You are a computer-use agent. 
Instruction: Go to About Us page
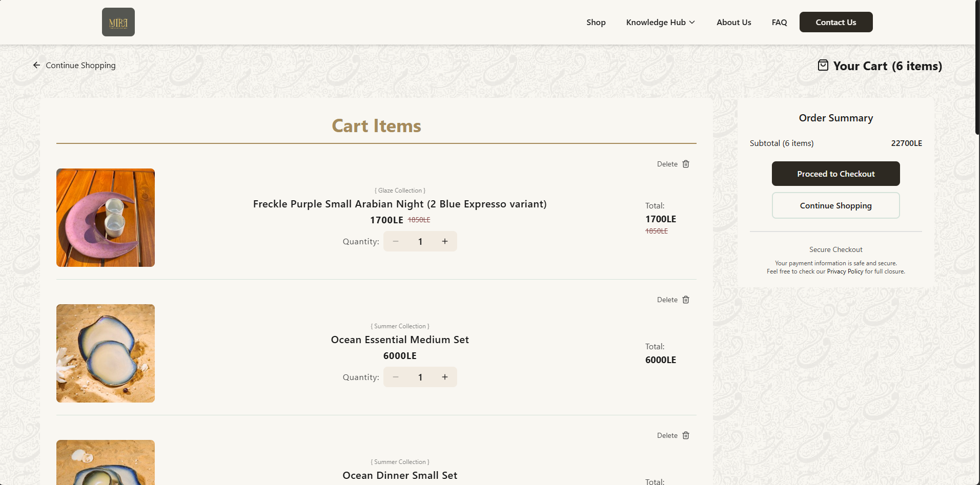pyautogui.click(x=733, y=22)
